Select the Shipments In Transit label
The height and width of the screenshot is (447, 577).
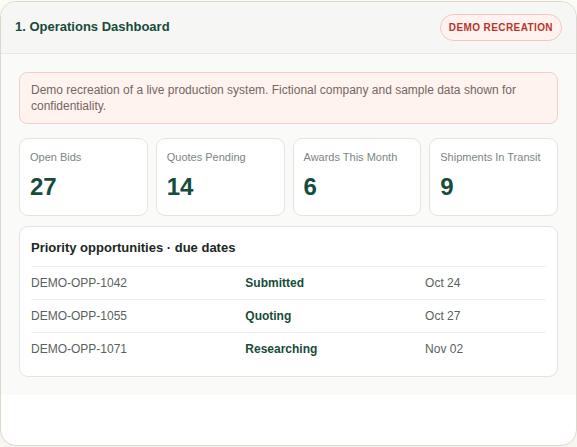click(490, 157)
